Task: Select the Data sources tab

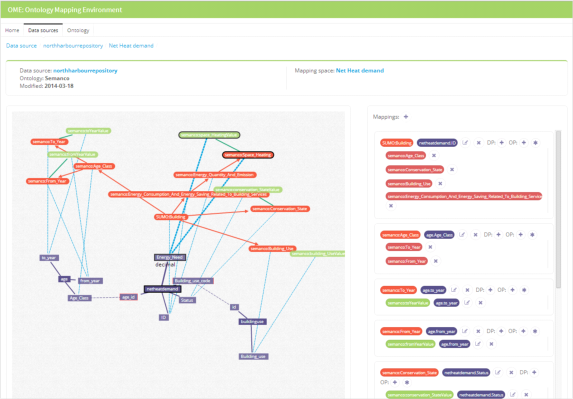Action: 43,30
